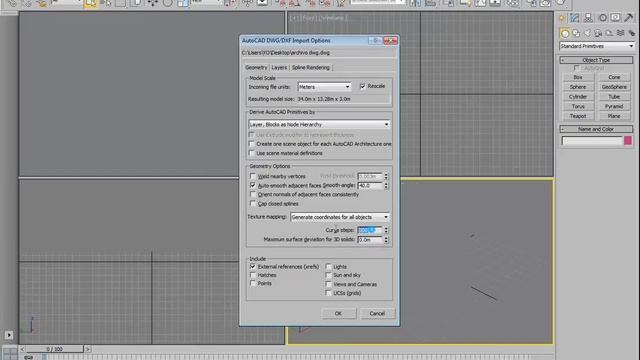Disable Auto-smooth adjacent faces
The width and height of the screenshot is (640, 360).
tap(253, 185)
